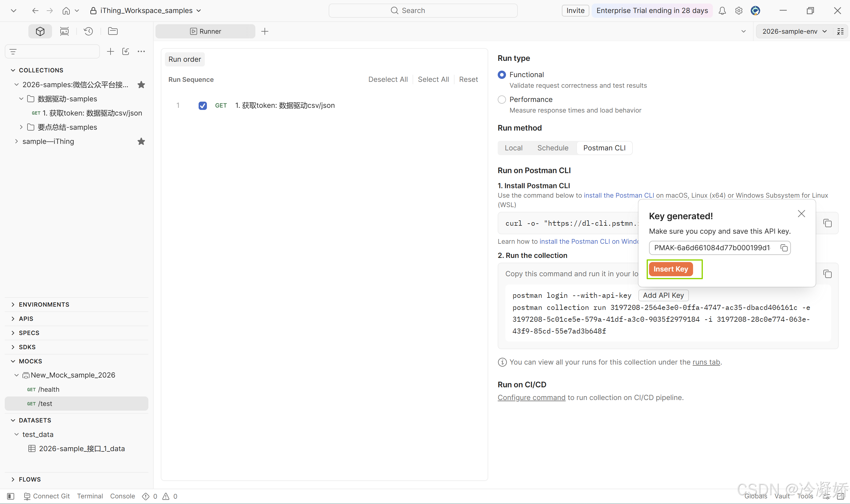Click the import icon next to plus
The width and height of the screenshot is (850, 504).
pos(126,52)
